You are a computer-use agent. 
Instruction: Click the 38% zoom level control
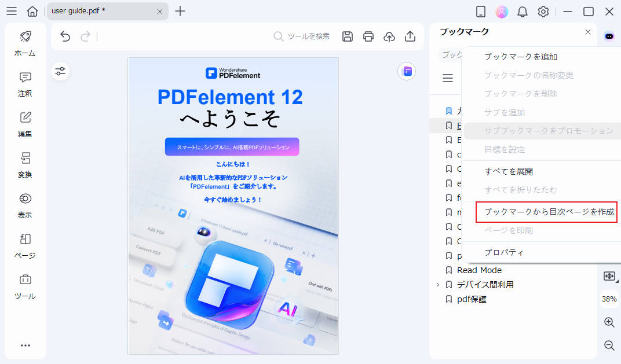609,299
